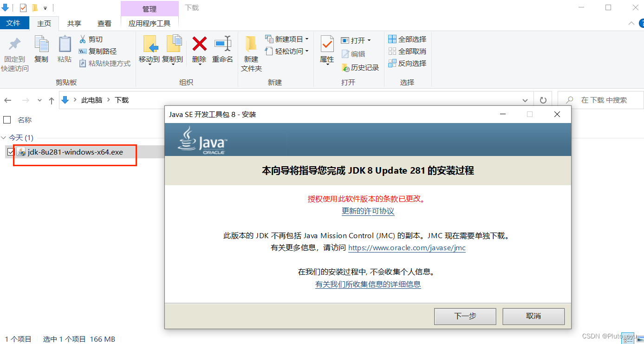Create a new folder with 新建文件夹
The image size is (644, 344).
tap(251, 55)
